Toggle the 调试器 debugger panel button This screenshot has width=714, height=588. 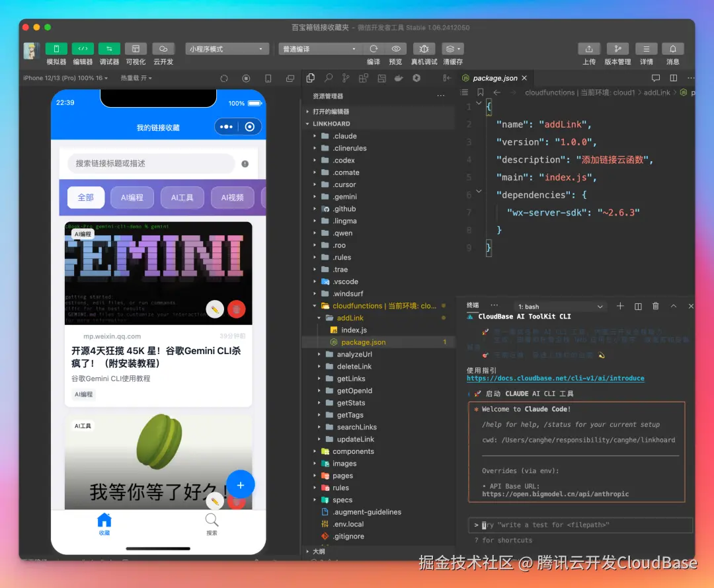(109, 49)
